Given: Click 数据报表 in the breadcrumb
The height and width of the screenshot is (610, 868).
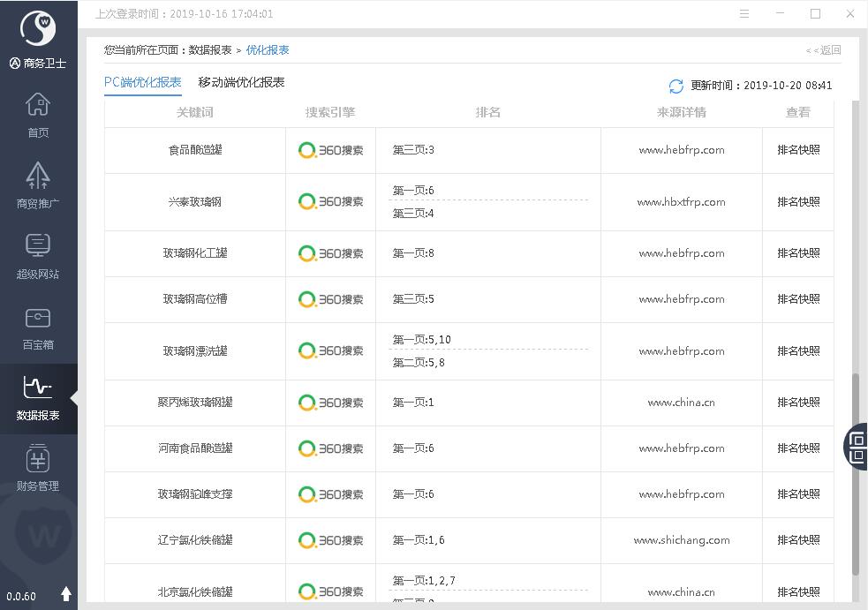Looking at the screenshot, I should click(x=210, y=50).
